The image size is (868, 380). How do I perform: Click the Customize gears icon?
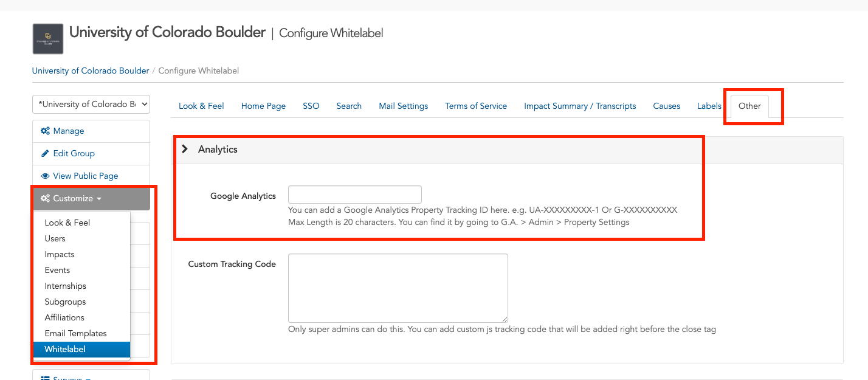[45, 198]
